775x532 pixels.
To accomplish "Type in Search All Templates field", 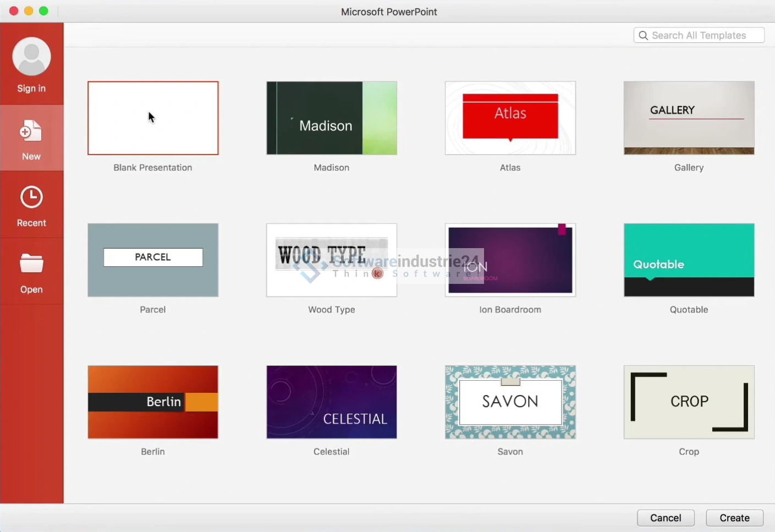I will pos(704,35).
